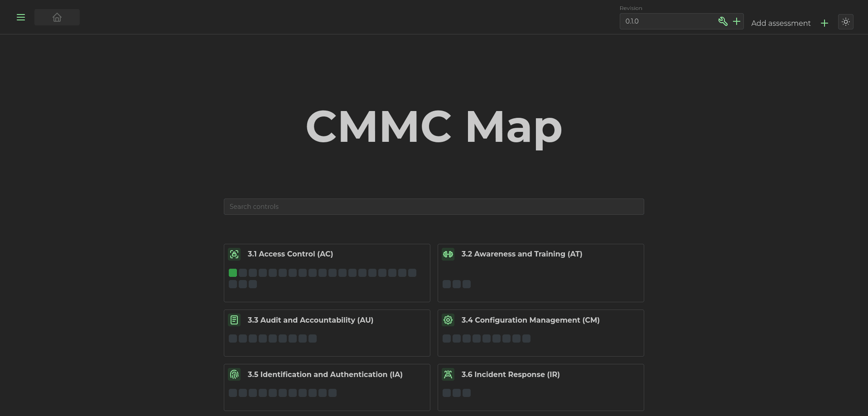This screenshot has height=416, width=868.
Task: Click the Audit and Accountability document icon
Action: 234,320
